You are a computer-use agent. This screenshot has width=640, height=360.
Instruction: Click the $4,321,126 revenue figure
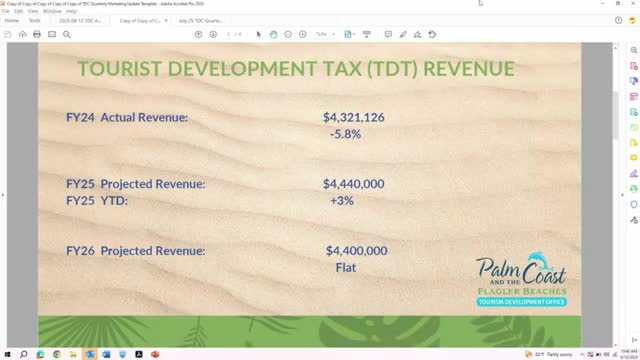tap(353, 118)
